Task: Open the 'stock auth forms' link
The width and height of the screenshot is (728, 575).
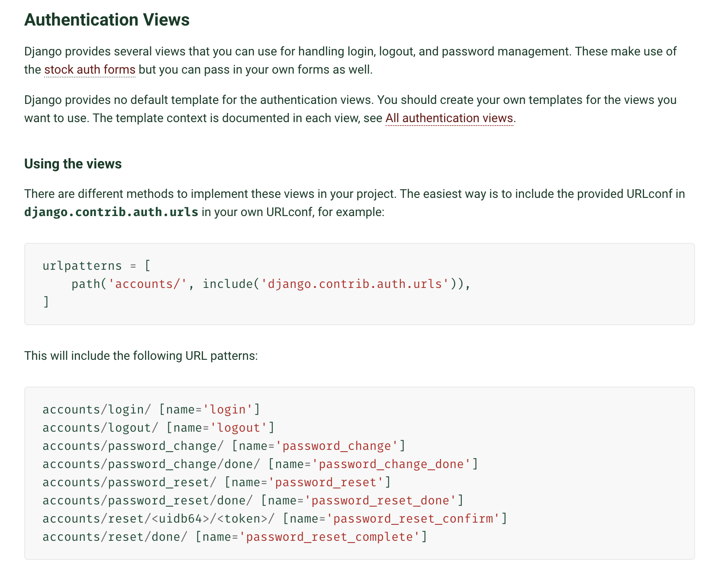Action: click(90, 70)
